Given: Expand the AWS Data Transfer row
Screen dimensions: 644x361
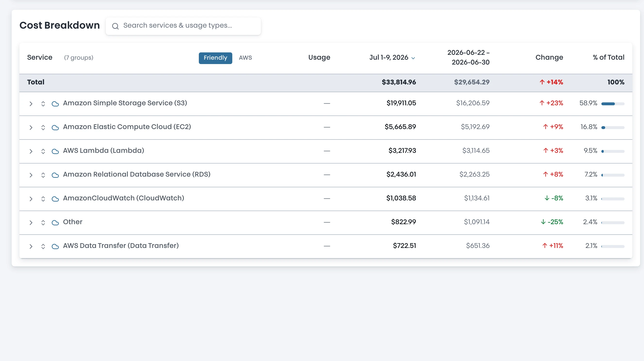Looking at the screenshot, I should click(x=31, y=246).
